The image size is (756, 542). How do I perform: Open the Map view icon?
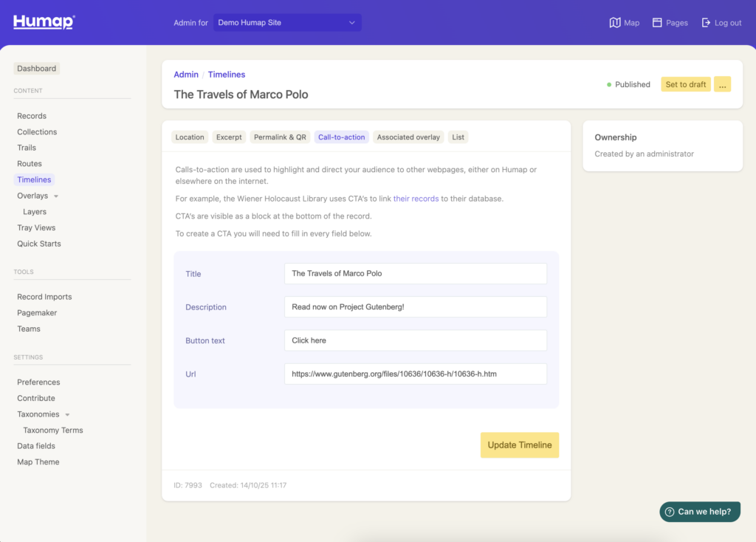click(x=615, y=23)
